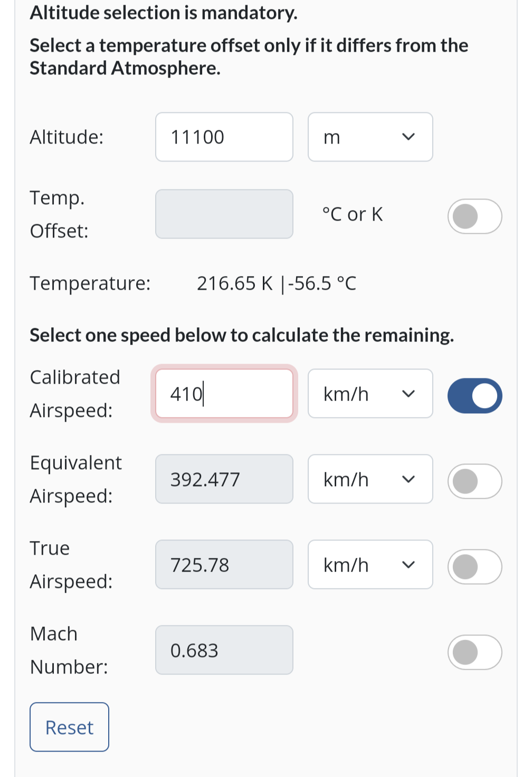Open the Calibrated Airspeed km/h unit dropdown
This screenshot has width=532, height=777.
pyautogui.click(x=370, y=393)
